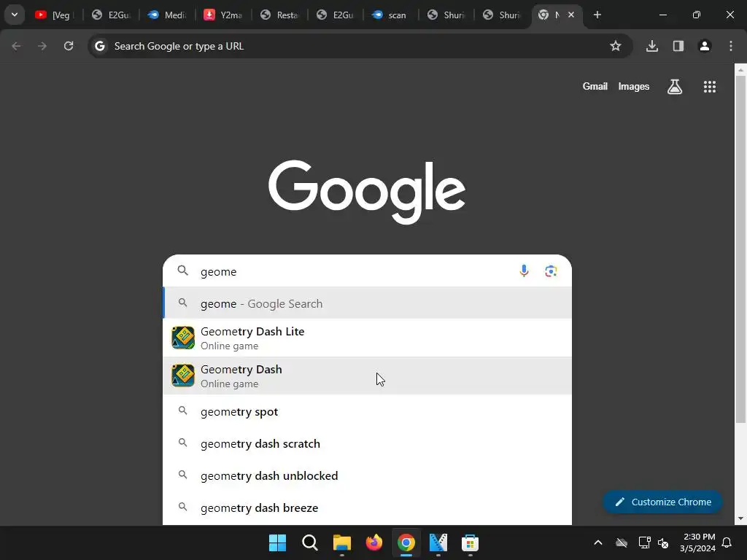747x560 pixels.
Task: Open the notifications bell
Action: [x=727, y=542]
